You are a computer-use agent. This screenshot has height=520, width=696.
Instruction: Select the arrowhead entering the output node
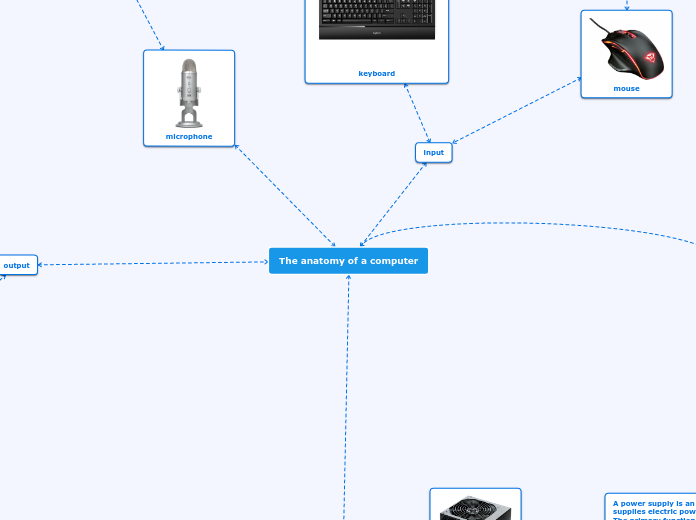[41, 265]
